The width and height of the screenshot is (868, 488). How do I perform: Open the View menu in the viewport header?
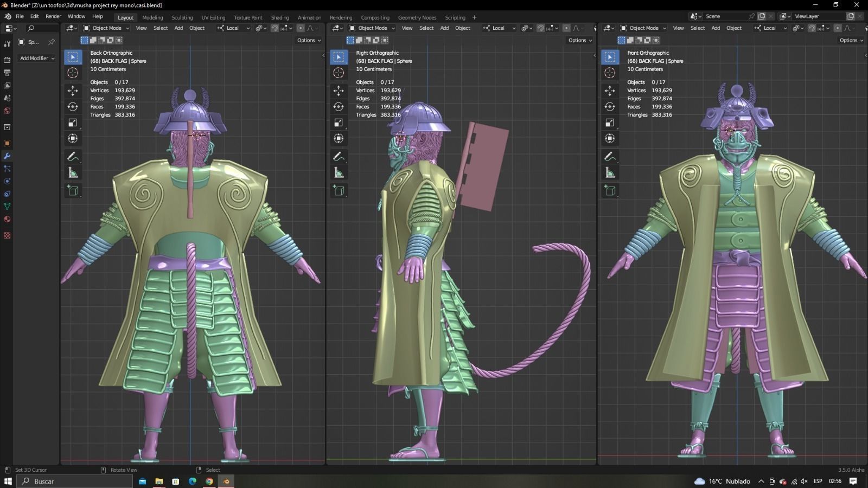coord(141,28)
